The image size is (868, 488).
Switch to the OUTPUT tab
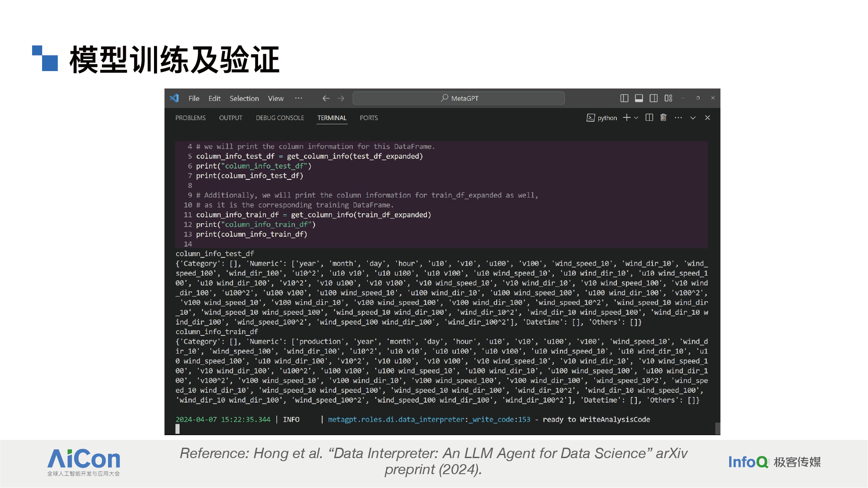(231, 118)
